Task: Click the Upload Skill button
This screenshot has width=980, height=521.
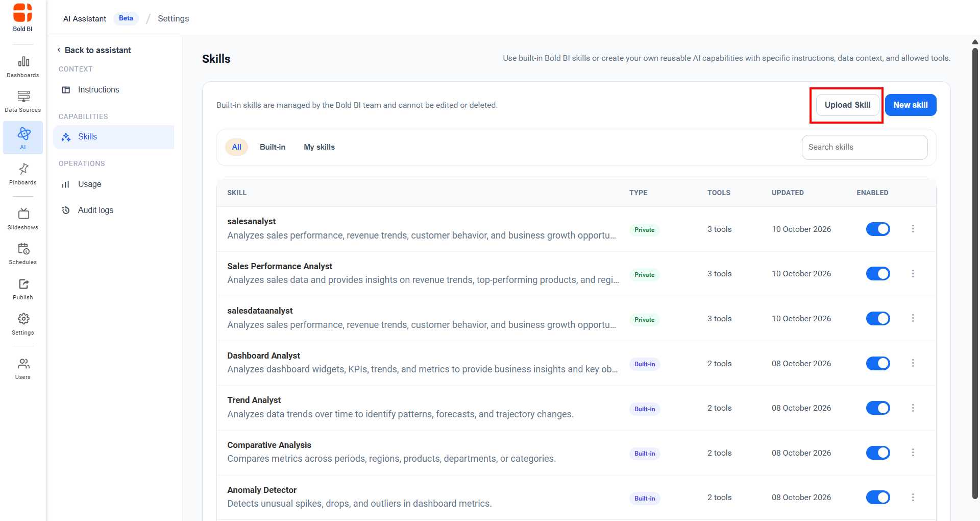Action: 848,105
